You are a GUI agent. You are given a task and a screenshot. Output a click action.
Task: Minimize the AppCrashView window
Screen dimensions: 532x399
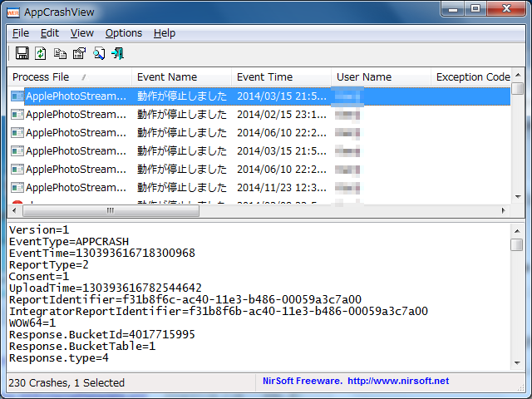pyautogui.click(x=453, y=9)
